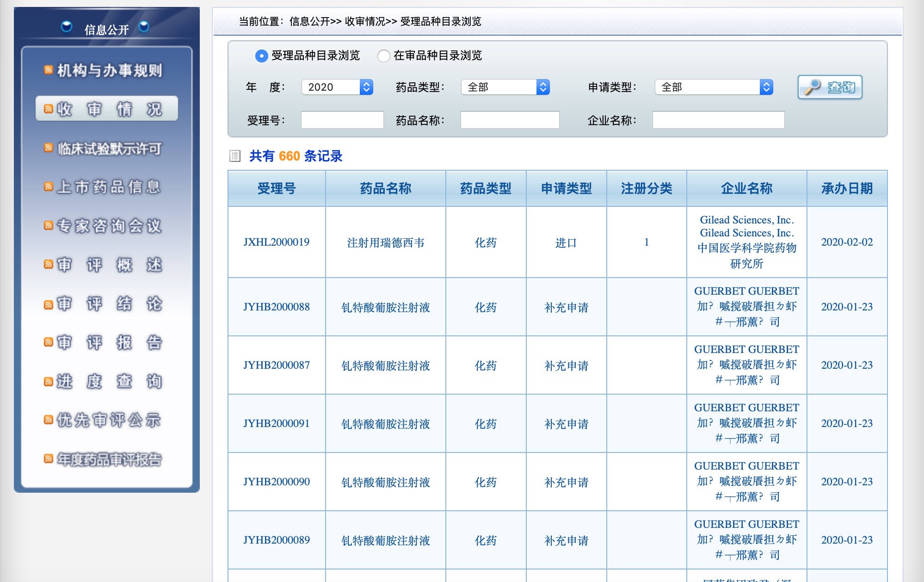
Task: Open 审评概述 menu item
Action: pos(109,265)
